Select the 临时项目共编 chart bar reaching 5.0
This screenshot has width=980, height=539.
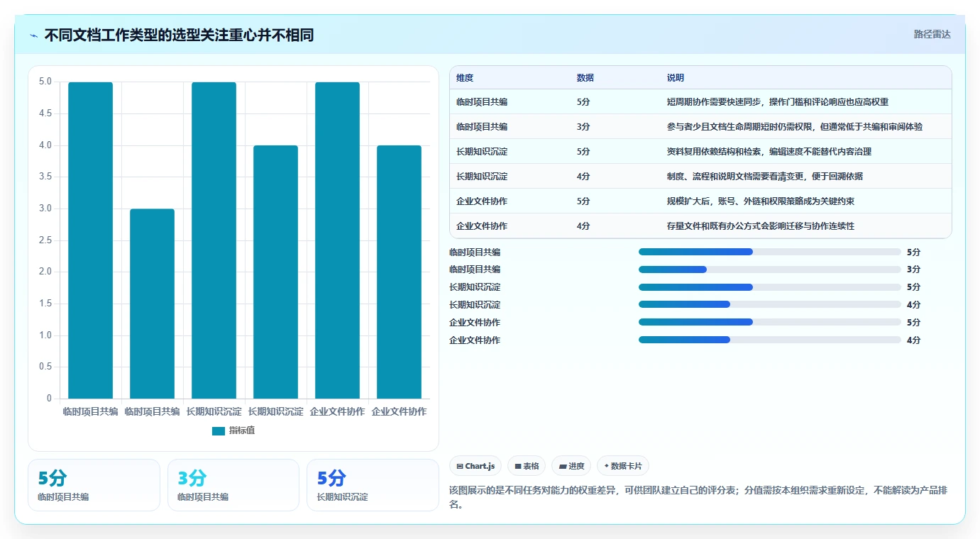(x=91, y=240)
